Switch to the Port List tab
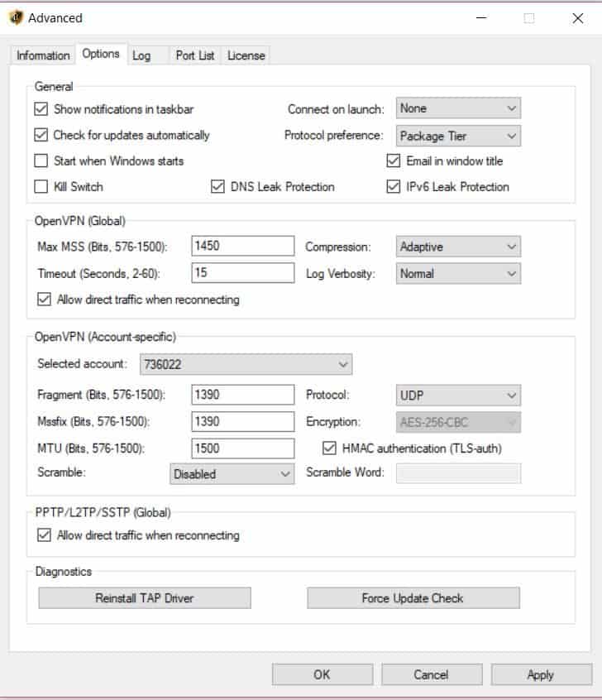This screenshot has width=602, height=700. [195, 55]
